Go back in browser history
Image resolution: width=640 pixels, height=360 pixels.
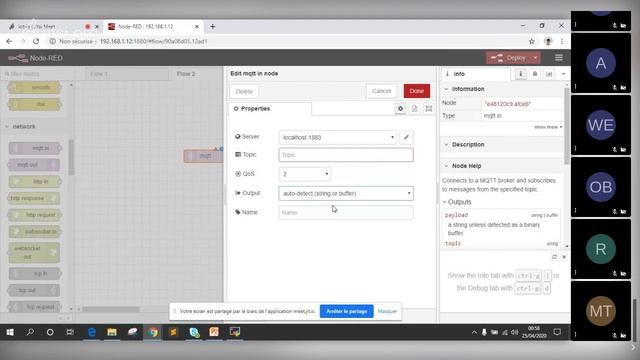pyautogui.click(x=9, y=41)
